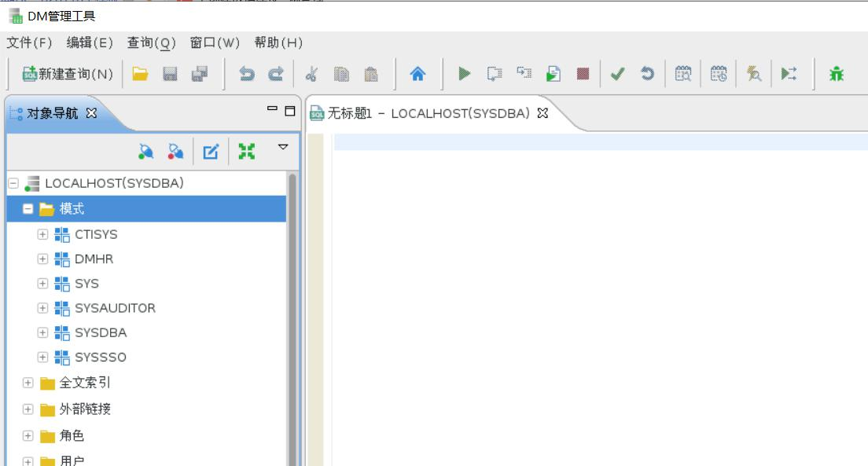Run SQL with the green play icon

[465, 74]
